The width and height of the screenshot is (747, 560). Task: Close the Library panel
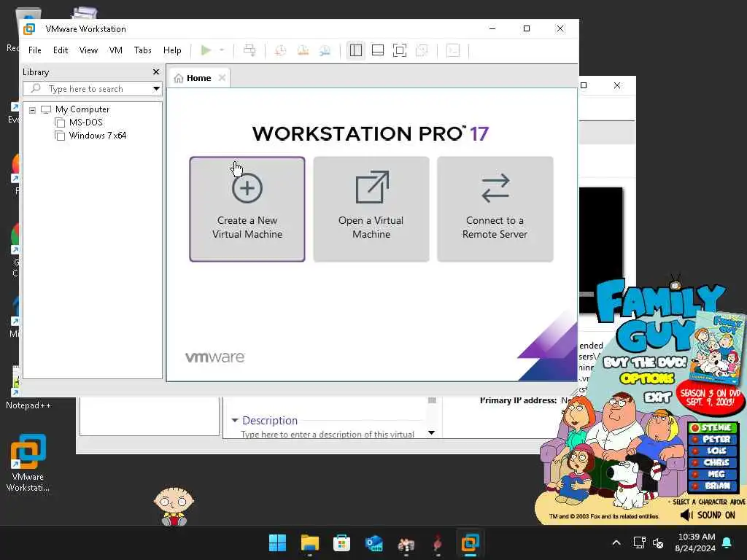156,72
